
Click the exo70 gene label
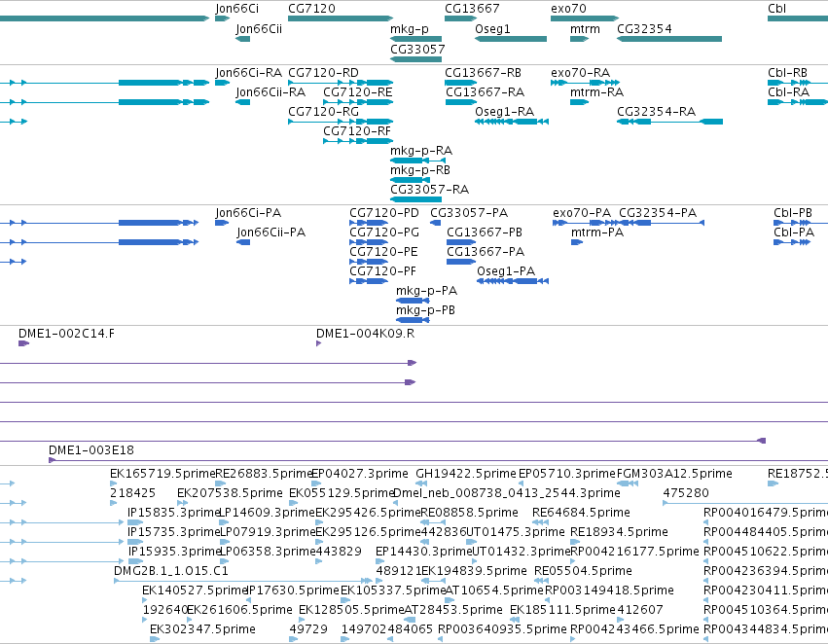coord(568,9)
